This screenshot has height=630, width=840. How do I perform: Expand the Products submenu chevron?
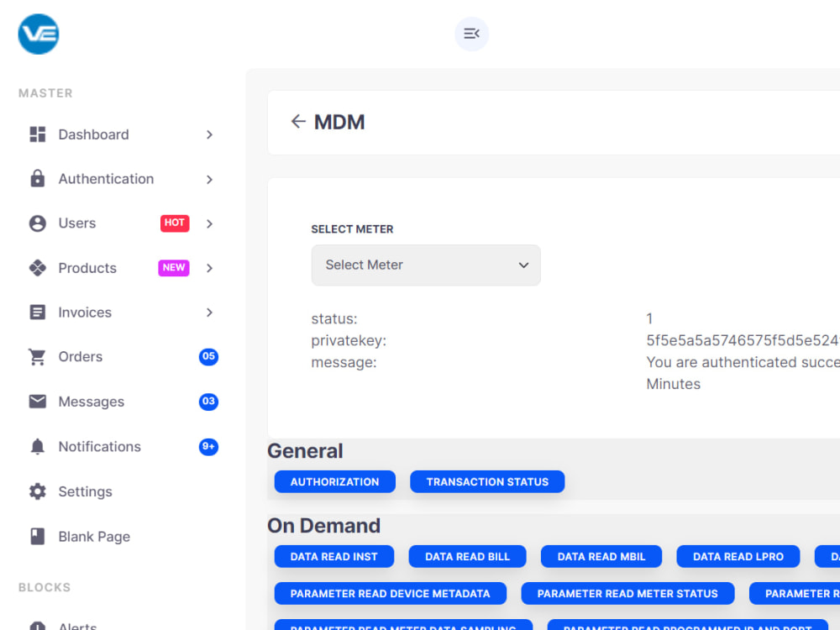(208, 268)
